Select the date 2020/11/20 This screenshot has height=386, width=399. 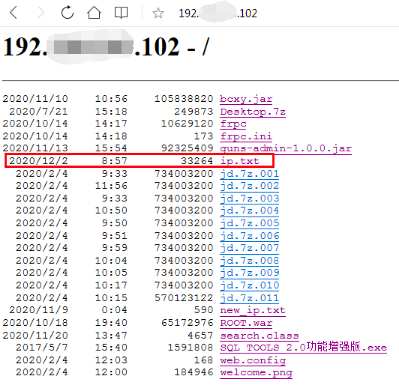click(x=35, y=335)
